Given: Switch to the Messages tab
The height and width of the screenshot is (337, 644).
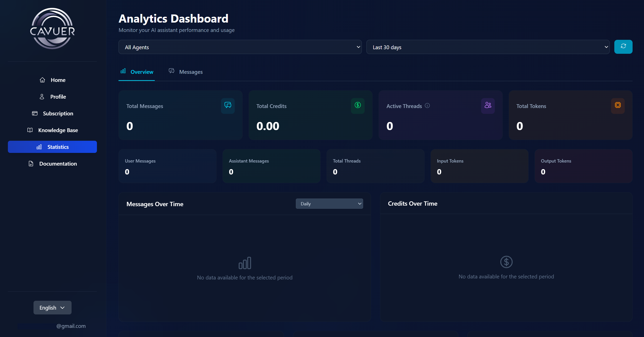Looking at the screenshot, I should (x=186, y=72).
